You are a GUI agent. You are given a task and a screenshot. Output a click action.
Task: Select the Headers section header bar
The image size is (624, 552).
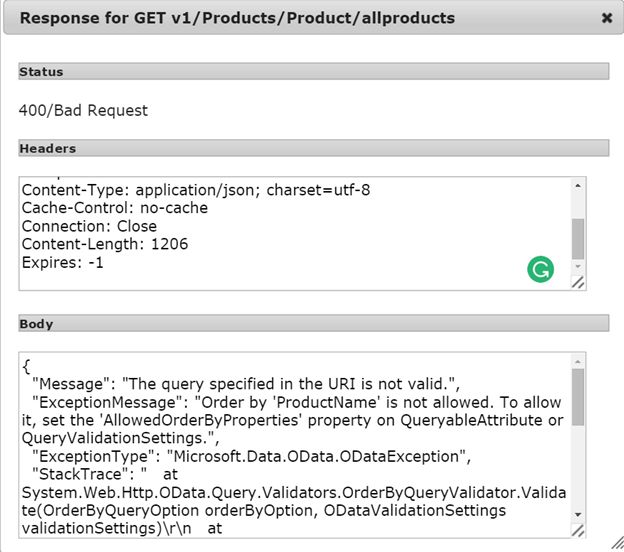coord(314,148)
